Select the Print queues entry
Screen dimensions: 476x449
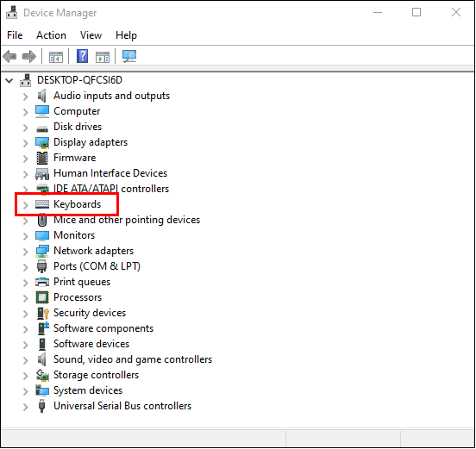click(82, 282)
